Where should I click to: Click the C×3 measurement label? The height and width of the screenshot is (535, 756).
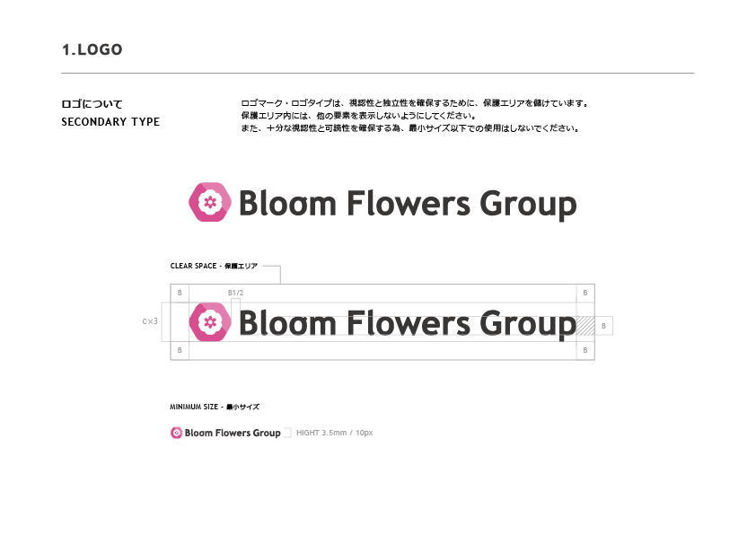[150, 320]
